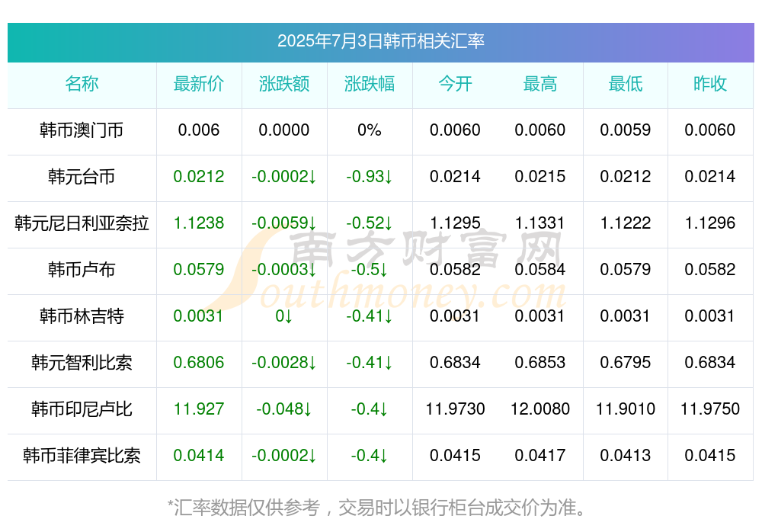Click change percent -0.93↓
Viewport: 762px width, 532px height.
370,177
